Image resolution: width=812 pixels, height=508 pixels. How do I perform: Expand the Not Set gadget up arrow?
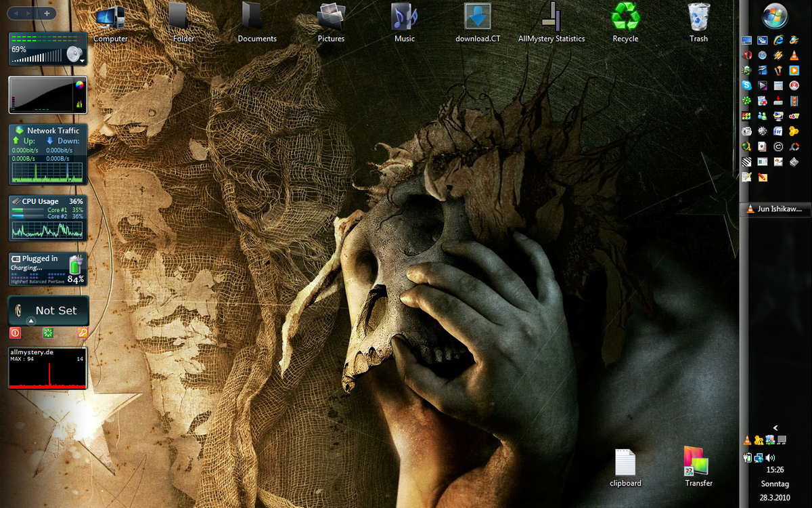click(x=30, y=320)
